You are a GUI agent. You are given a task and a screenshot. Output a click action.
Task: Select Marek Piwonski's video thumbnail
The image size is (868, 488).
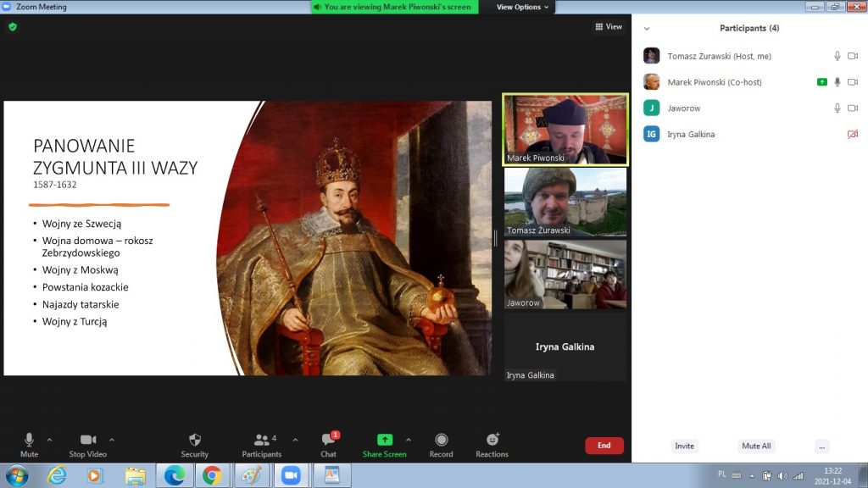click(565, 129)
